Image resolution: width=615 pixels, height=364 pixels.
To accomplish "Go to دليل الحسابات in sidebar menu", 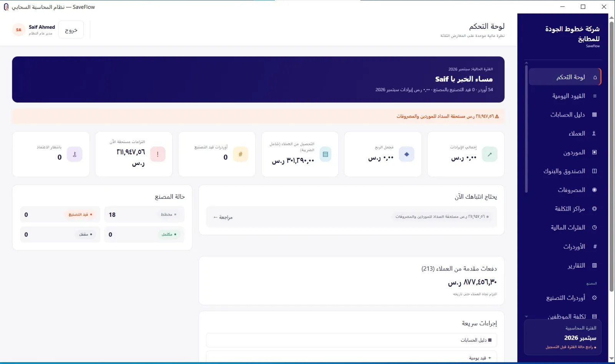I will pos(565,115).
